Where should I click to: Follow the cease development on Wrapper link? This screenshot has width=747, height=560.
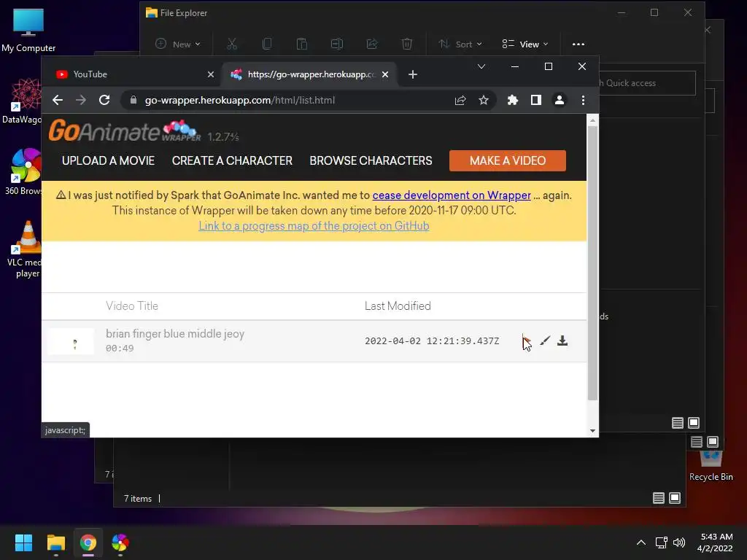451,195
